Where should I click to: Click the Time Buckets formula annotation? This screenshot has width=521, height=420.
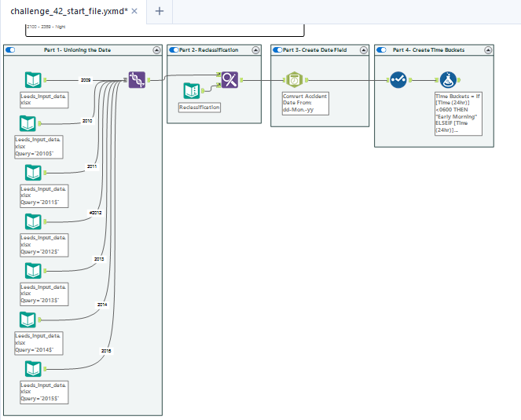[x=458, y=114]
